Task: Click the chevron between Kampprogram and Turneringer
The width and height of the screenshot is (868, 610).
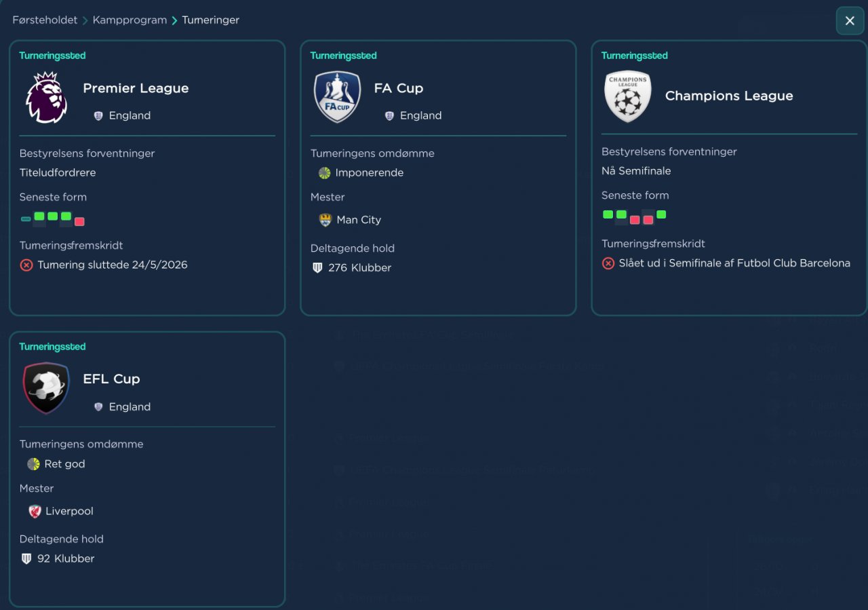Action: pyautogui.click(x=174, y=20)
